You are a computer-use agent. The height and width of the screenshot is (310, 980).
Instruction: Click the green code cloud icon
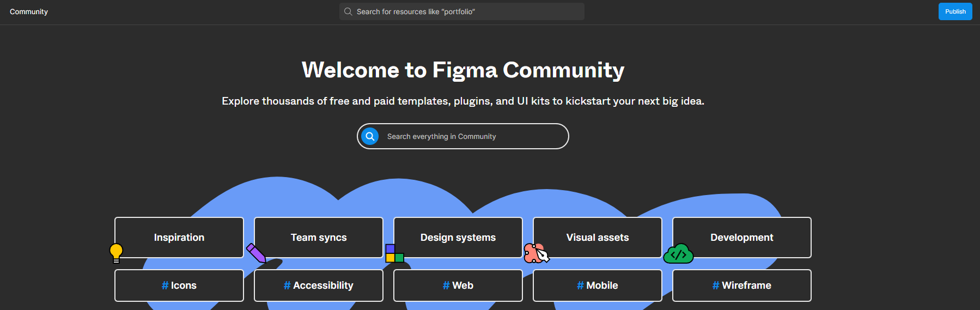coord(678,253)
